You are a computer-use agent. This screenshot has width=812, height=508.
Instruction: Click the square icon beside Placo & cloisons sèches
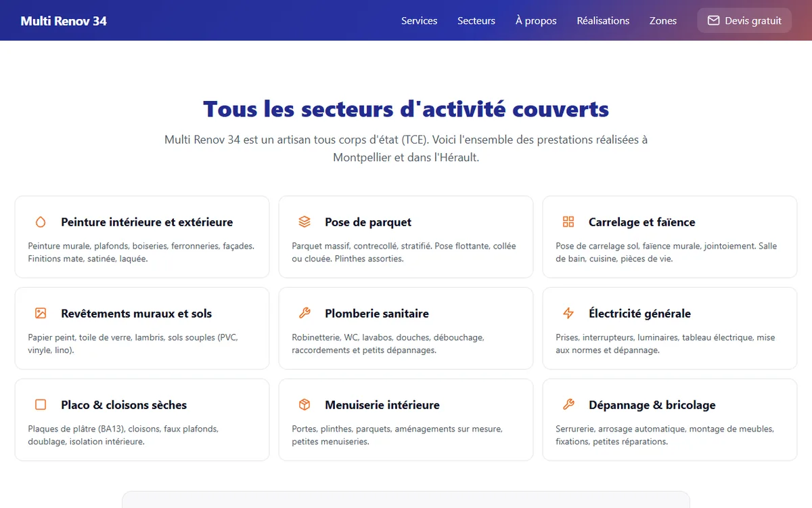[41, 404]
